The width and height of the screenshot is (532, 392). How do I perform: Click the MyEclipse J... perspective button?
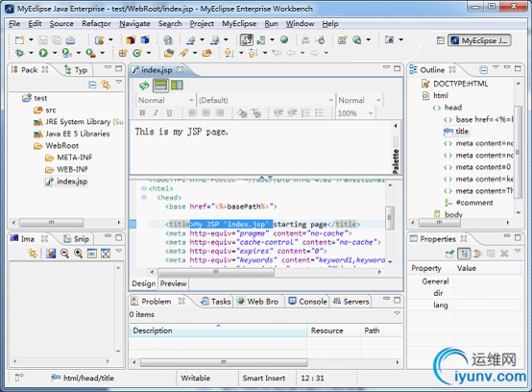(x=479, y=40)
